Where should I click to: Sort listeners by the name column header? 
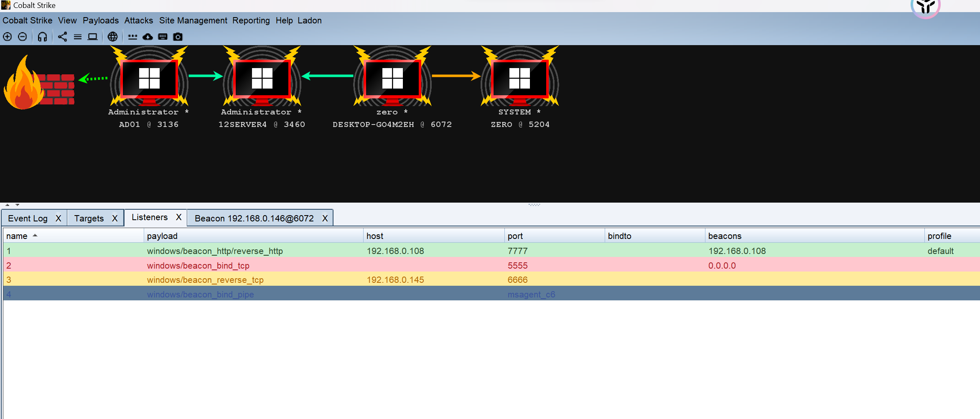coord(17,236)
